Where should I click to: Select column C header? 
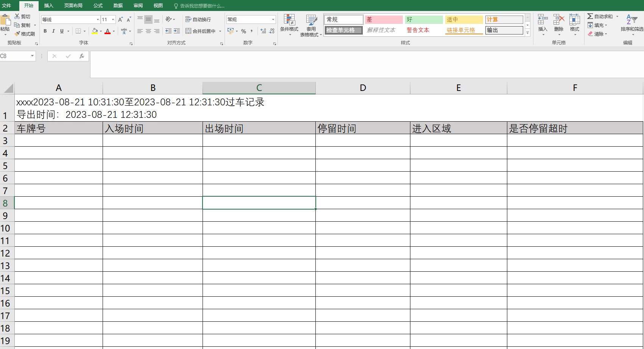pos(259,88)
